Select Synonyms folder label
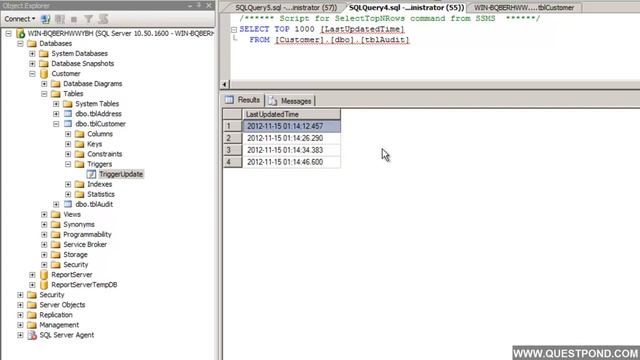The image size is (640, 360). point(79,224)
